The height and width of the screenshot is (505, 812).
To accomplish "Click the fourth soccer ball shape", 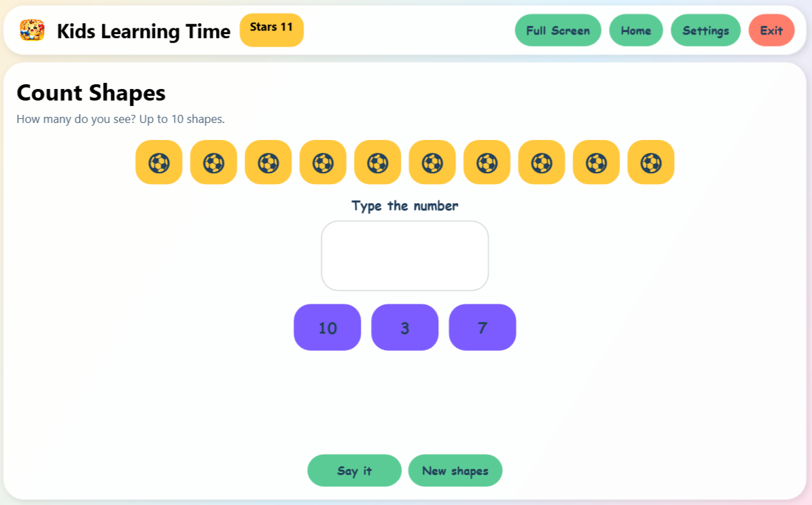I will pos(323,162).
